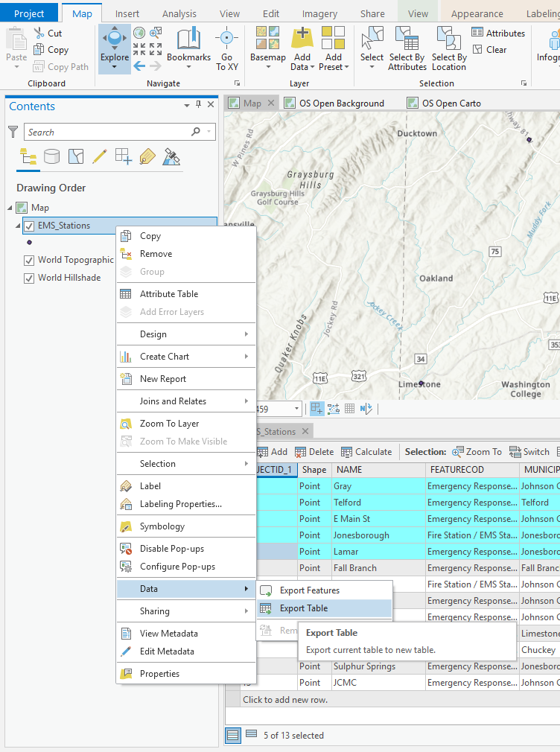Image resolution: width=560 pixels, height=752 pixels.
Task: Collapse the Map tree node
Action: [10, 208]
